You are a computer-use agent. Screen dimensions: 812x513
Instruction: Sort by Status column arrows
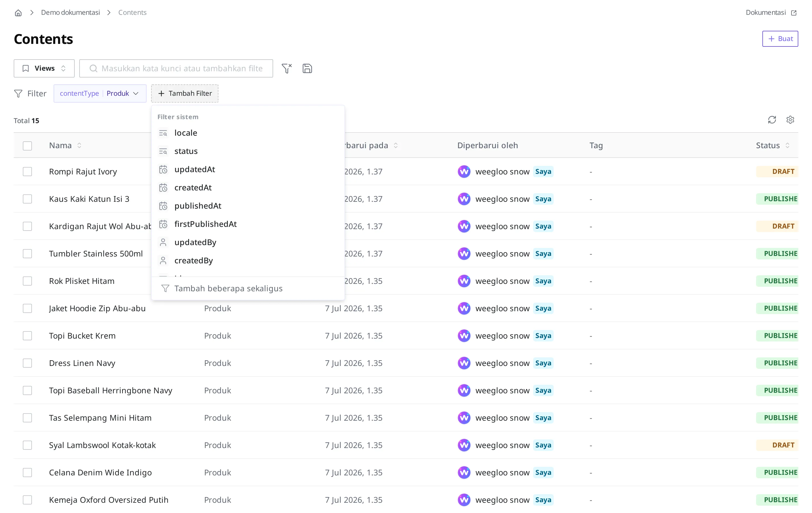pos(787,146)
